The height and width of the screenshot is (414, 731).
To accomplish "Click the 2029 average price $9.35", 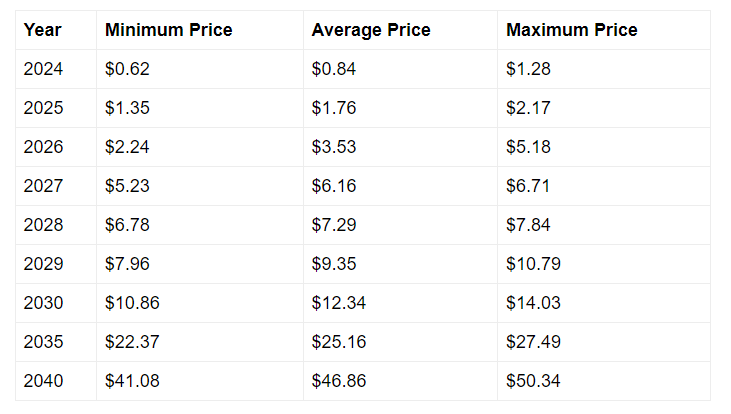I will (x=334, y=264).
